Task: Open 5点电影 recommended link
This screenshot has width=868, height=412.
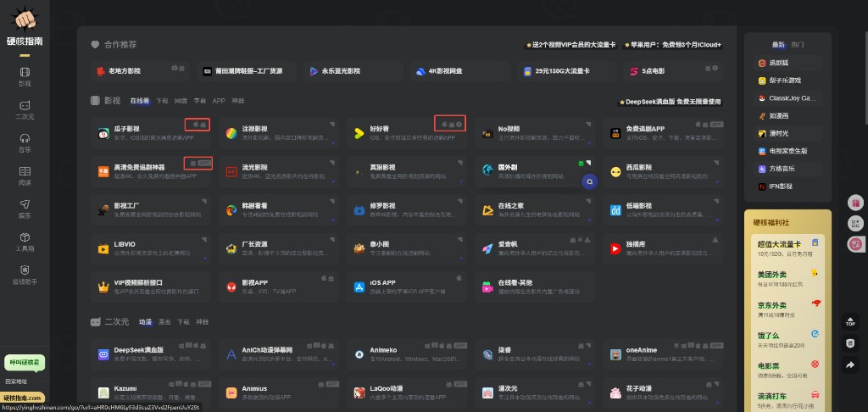Action: 674,71
